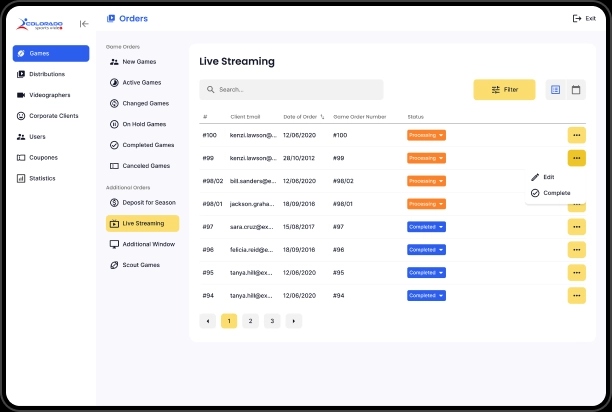The width and height of the screenshot is (612, 412).
Task: Choose Complete from the context menu
Action: coord(555,192)
